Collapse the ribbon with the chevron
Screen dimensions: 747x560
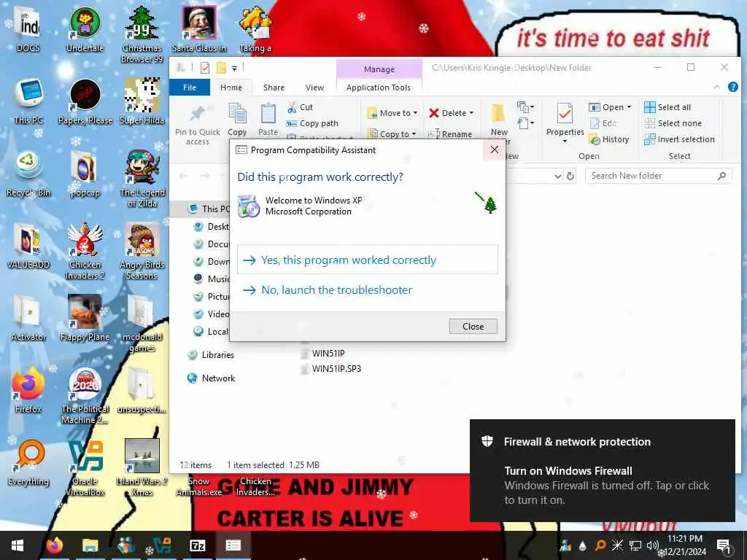tap(716, 87)
